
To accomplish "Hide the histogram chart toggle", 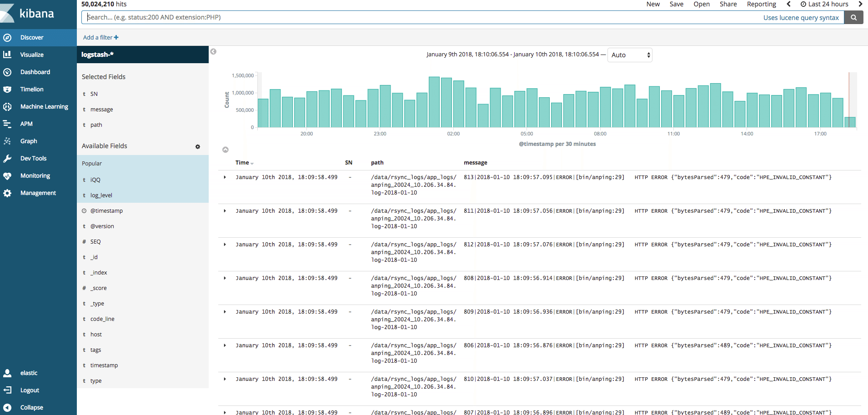I will click(x=225, y=150).
